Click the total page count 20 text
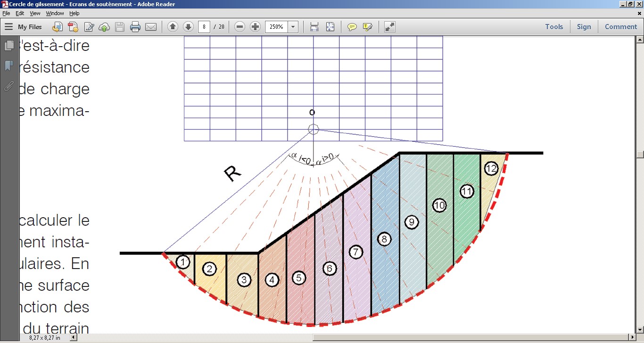 (x=222, y=27)
